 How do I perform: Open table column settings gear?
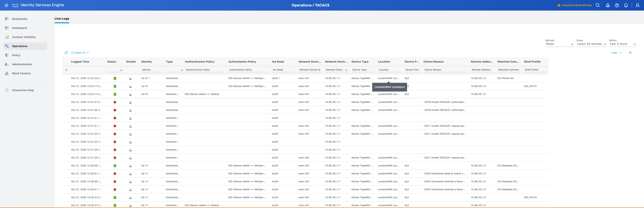[630, 53]
